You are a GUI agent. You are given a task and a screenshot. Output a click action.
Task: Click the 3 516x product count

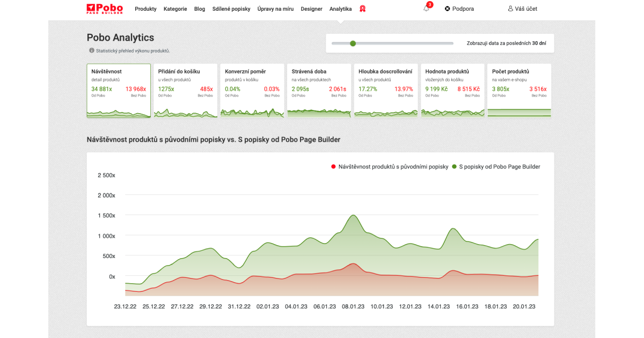(x=538, y=89)
